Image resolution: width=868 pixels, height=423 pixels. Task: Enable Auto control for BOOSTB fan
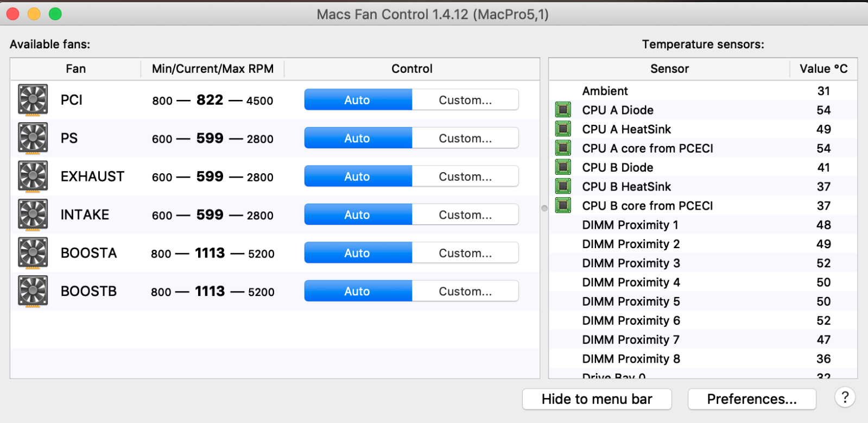tap(357, 291)
